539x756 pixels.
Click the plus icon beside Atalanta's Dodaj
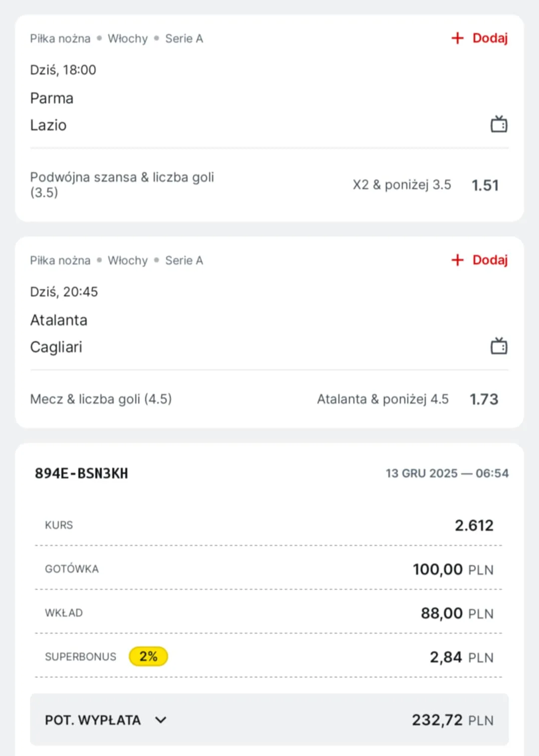457,260
